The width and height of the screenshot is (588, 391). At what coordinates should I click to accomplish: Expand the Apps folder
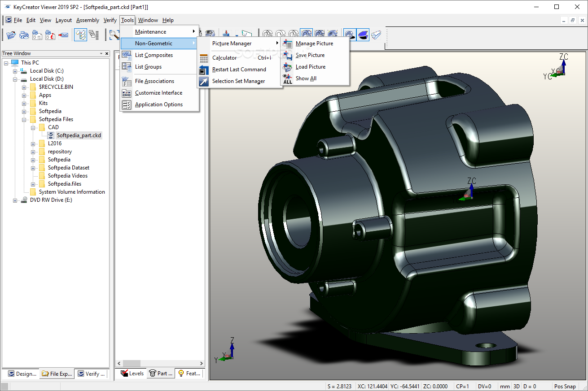(24, 95)
